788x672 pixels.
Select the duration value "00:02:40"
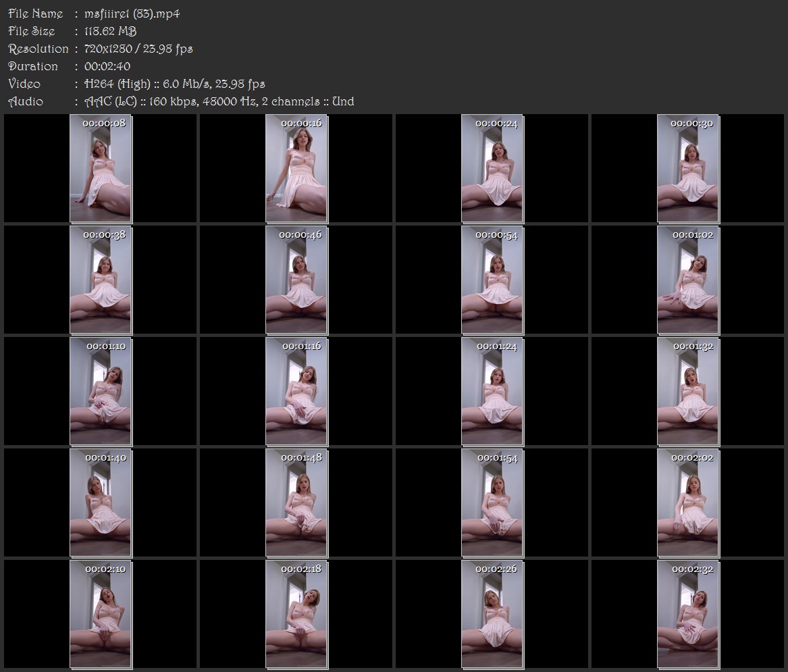(107, 66)
